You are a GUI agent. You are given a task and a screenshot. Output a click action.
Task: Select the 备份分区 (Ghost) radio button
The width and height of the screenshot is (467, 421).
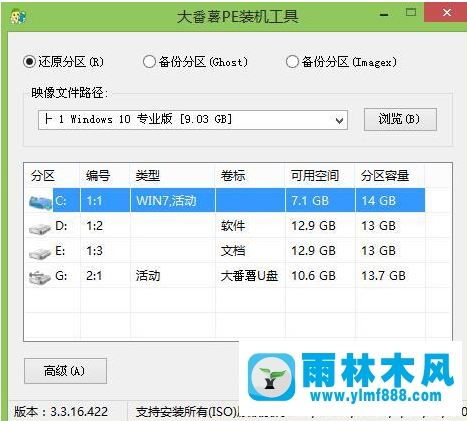tap(149, 62)
